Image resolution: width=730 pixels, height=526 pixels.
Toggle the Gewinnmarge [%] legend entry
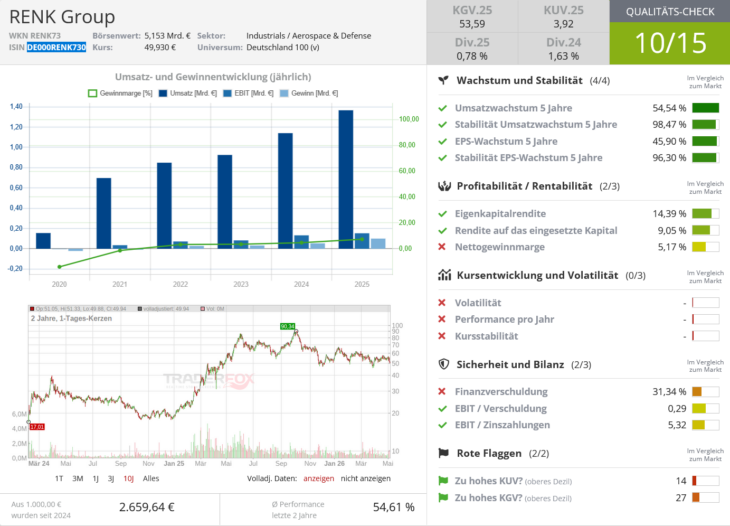click(120, 93)
